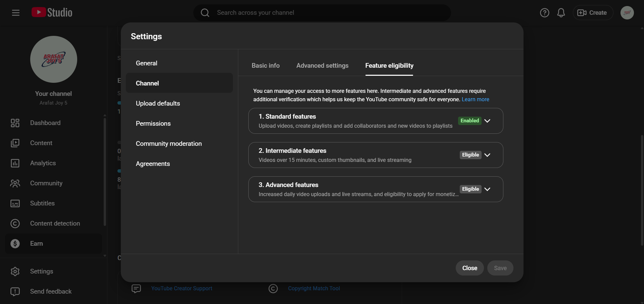Follow the Learn more link
The height and width of the screenshot is (304, 644).
tap(475, 100)
